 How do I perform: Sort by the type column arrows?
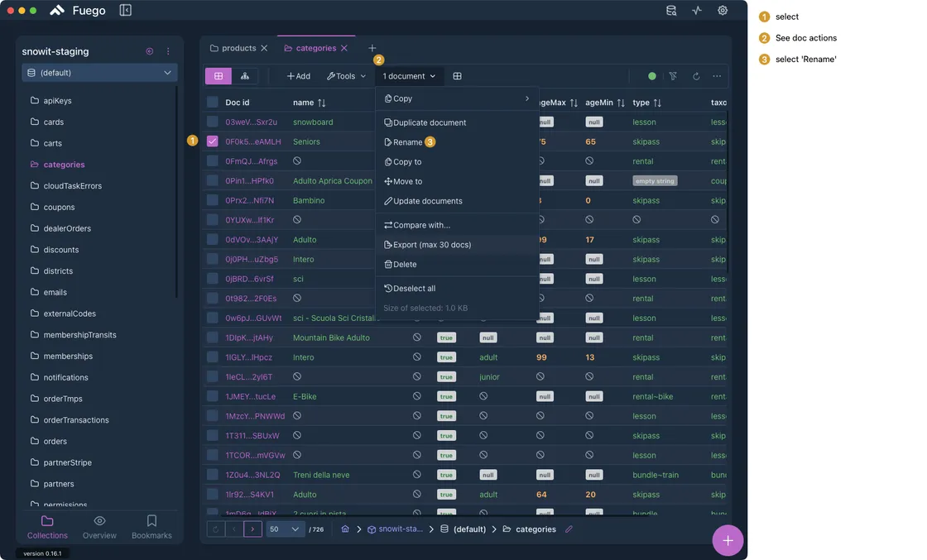pos(657,103)
